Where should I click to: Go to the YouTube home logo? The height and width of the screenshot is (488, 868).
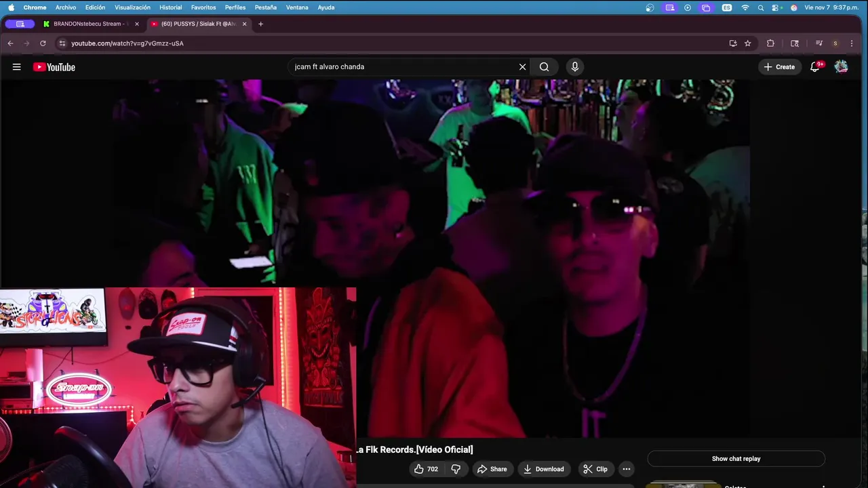(54, 66)
